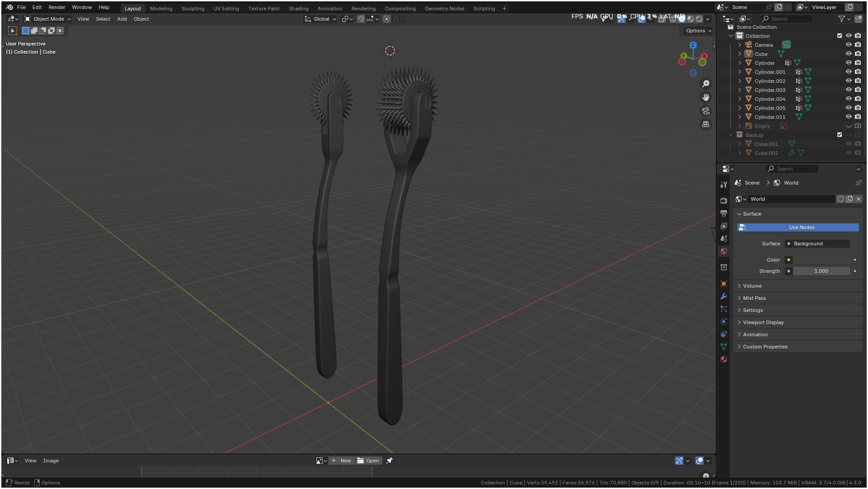Uncheck the Backup collection checkbox
The height and width of the screenshot is (489, 868).
click(839, 135)
